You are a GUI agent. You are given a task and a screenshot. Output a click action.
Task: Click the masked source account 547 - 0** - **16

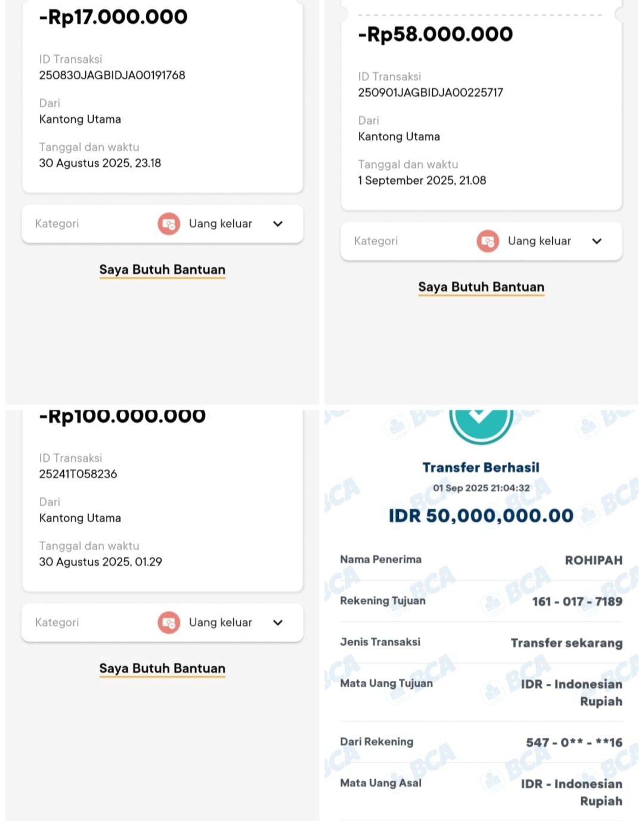coord(574,742)
